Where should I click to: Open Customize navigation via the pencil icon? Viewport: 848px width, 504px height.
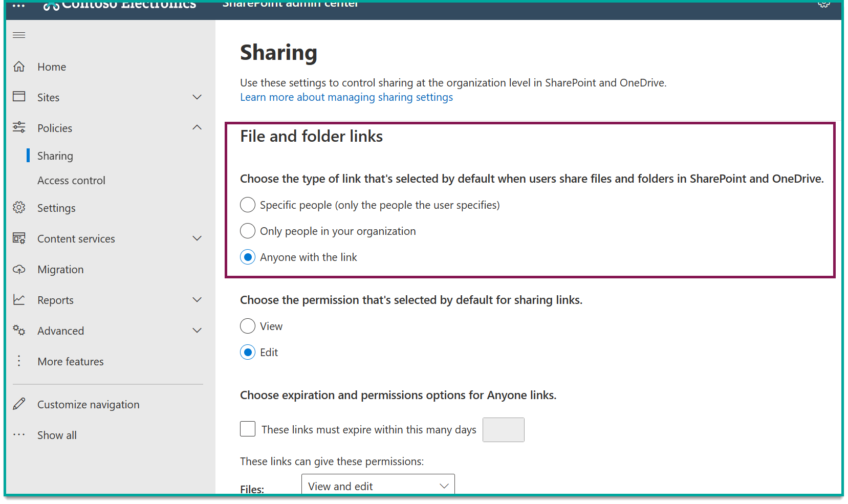click(x=19, y=404)
